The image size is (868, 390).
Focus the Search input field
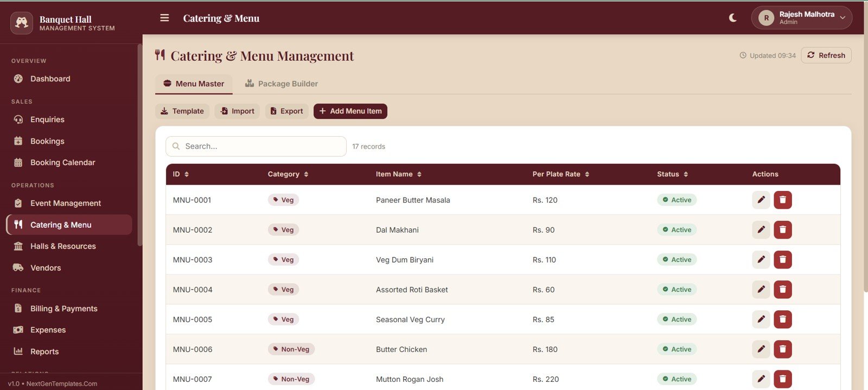point(256,146)
